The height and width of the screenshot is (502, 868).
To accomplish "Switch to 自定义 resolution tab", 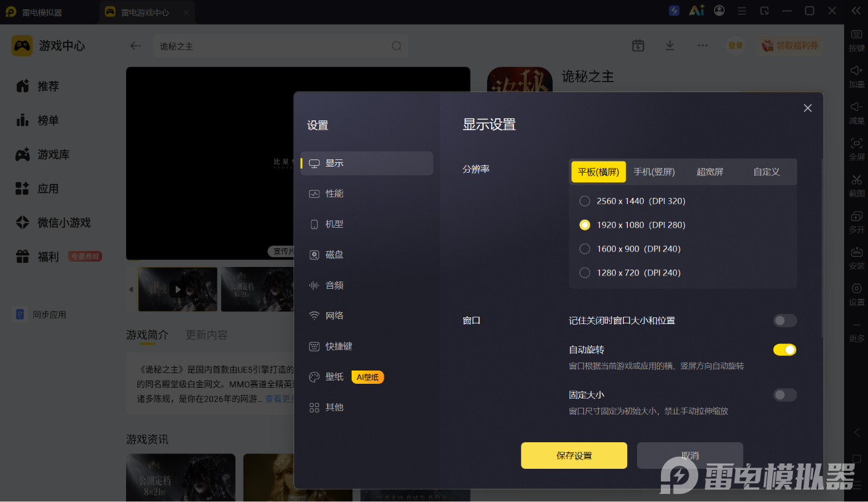I will (x=766, y=172).
